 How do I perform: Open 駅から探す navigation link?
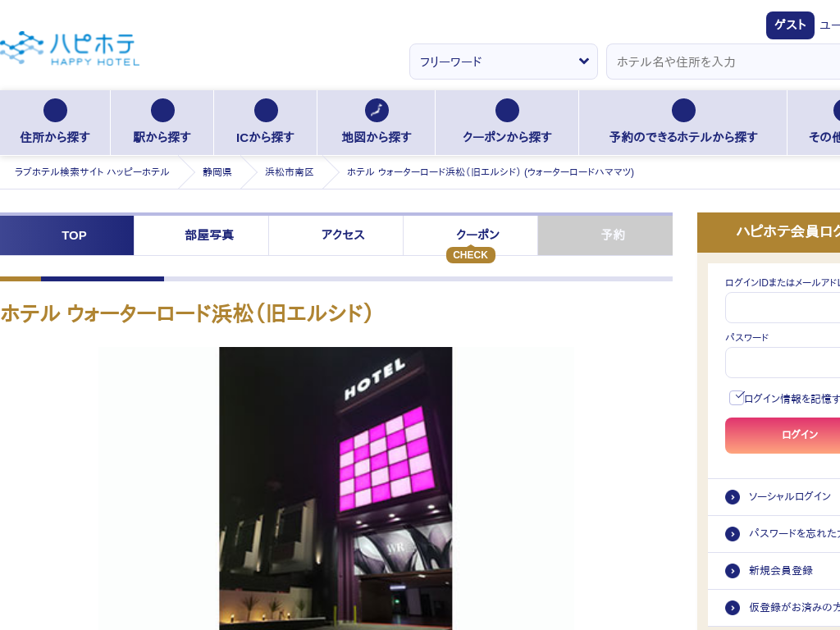click(x=162, y=123)
